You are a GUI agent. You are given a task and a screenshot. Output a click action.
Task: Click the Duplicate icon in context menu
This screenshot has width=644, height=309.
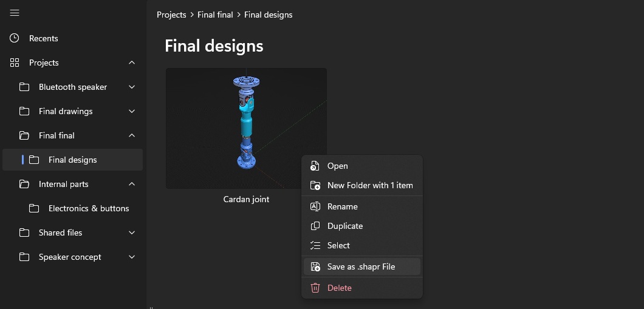[315, 226]
